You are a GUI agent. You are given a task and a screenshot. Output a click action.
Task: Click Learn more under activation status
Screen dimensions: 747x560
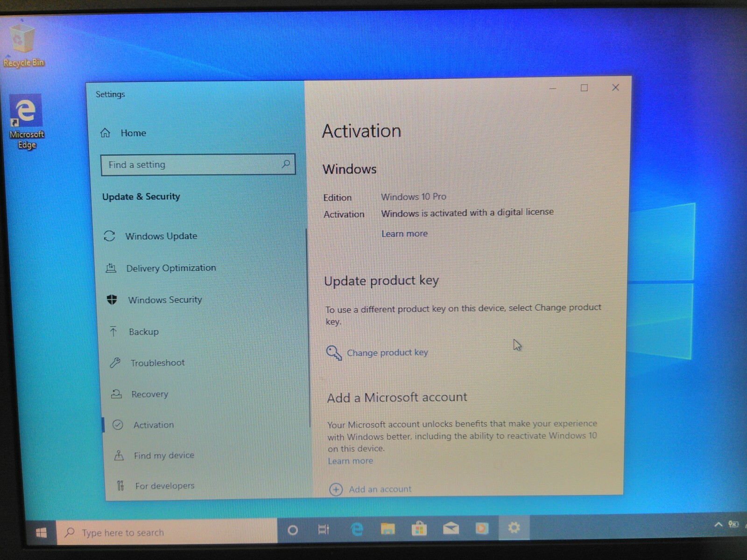point(404,234)
